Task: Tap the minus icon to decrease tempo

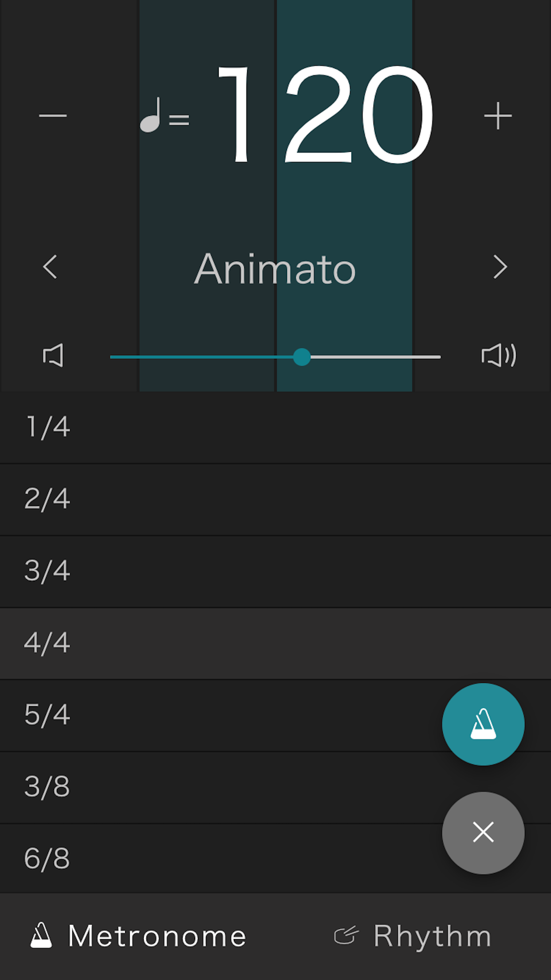Action: tap(53, 116)
